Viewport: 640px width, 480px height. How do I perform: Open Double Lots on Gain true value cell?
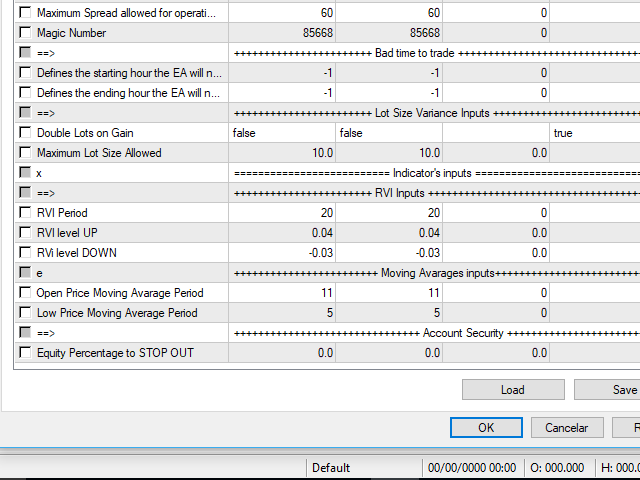pos(594,133)
